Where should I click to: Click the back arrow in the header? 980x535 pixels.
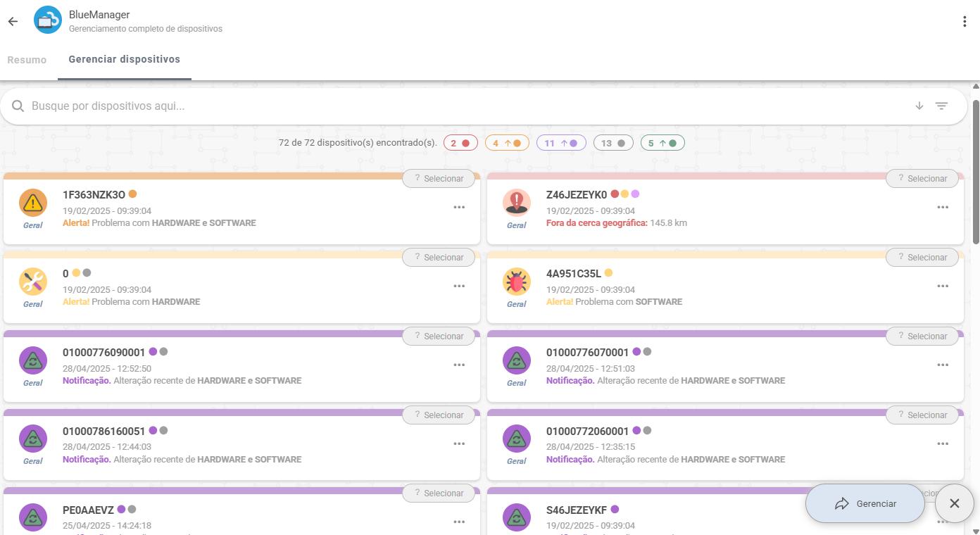pos(13,21)
